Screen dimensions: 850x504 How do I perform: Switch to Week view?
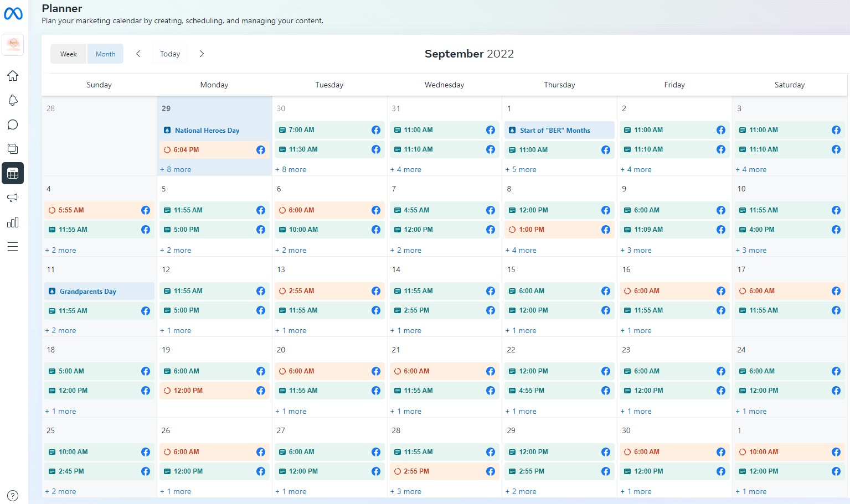[x=69, y=54]
